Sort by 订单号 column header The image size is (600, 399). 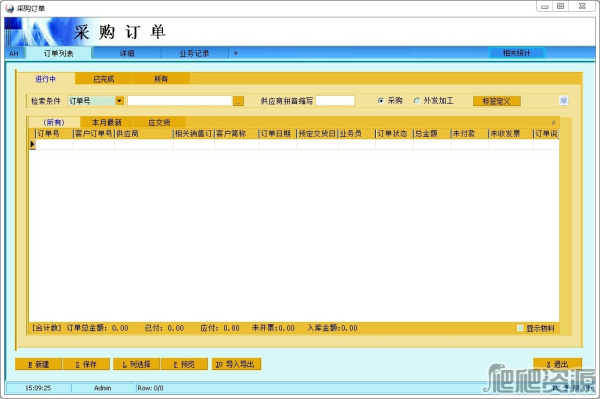(54, 134)
